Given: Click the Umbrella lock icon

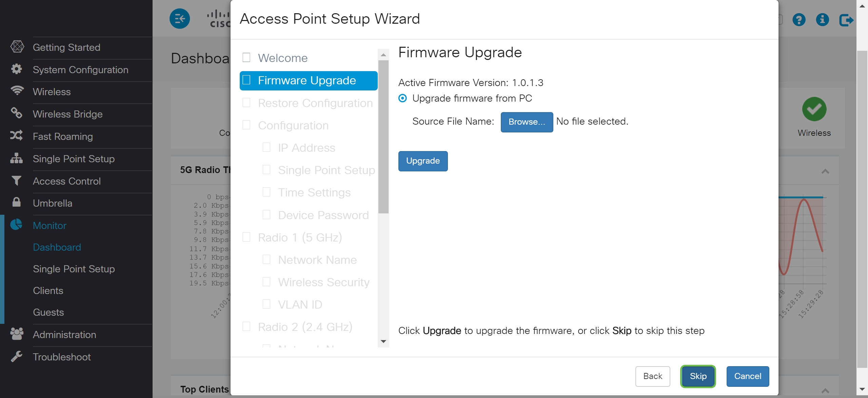Looking at the screenshot, I should [16, 202].
